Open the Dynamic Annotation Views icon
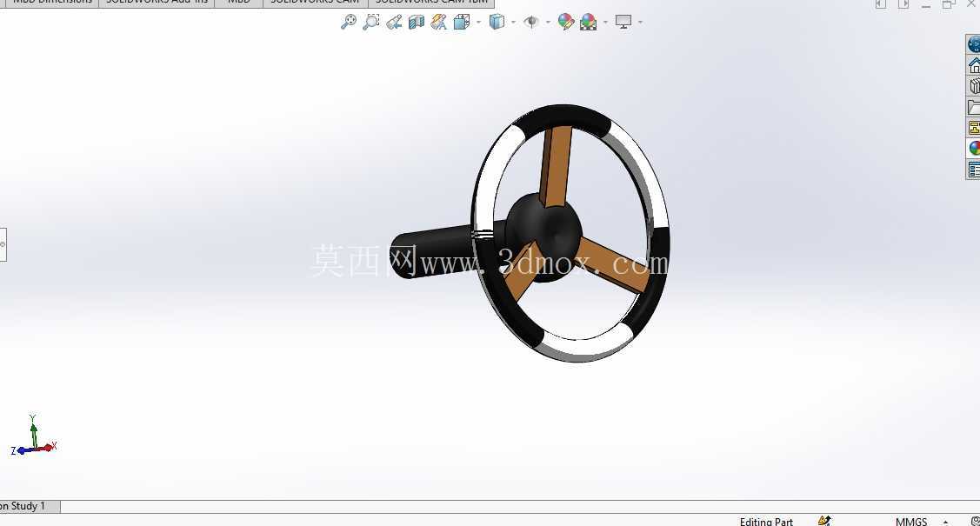This screenshot has width=980, height=526. [439, 23]
